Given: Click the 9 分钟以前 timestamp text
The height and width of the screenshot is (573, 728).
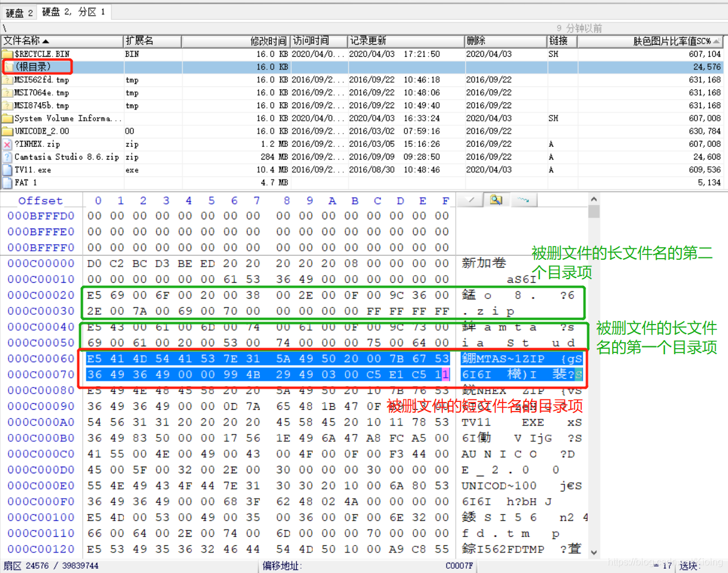Looking at the screenshot, I should tap(579, 28).
